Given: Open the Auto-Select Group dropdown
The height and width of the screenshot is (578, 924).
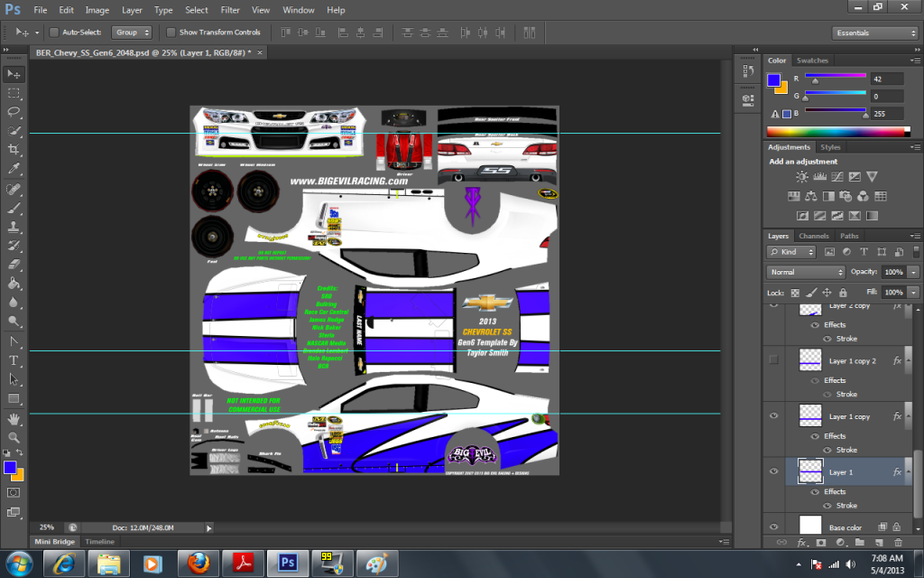Looking at the screenshot, I should tap(132, 33).
